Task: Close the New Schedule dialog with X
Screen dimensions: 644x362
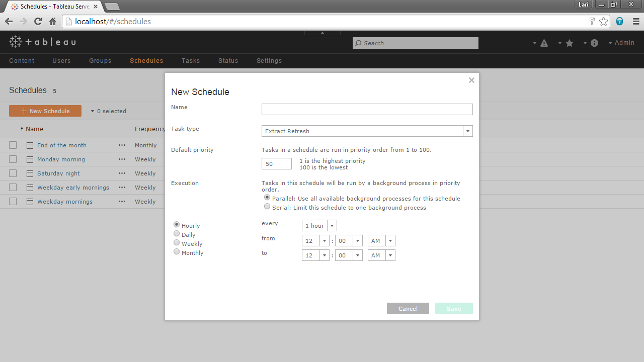Action: [471, 80]
